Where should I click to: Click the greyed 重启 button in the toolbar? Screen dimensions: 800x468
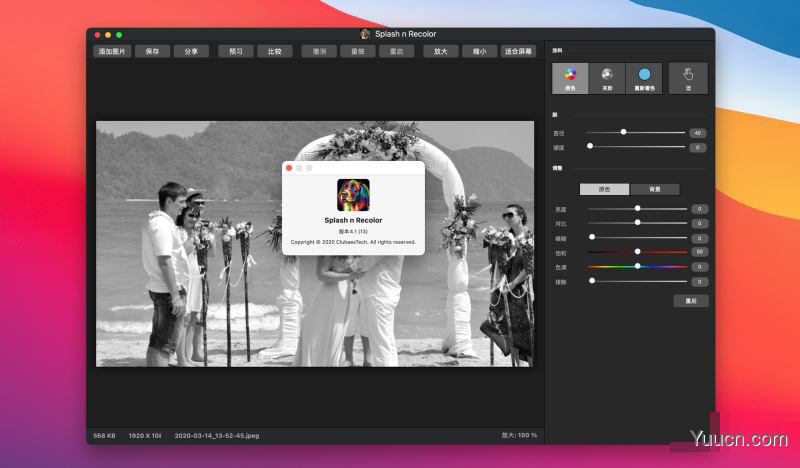(396, 51)
